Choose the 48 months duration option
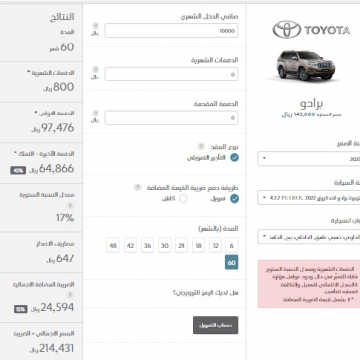 pos(113,246)
